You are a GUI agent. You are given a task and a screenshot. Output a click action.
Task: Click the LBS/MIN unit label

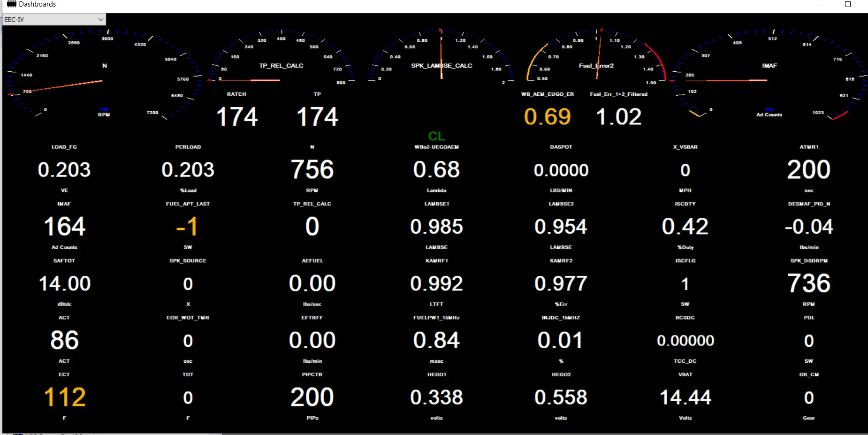pyautogui.click(x=561, y=191)
